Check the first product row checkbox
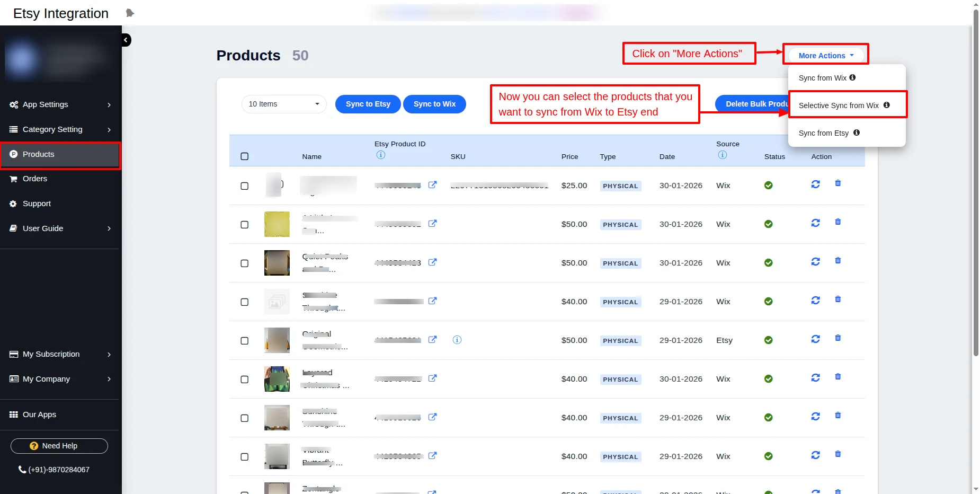The height and width of the screenshot is (494, 980). point(244,186)
